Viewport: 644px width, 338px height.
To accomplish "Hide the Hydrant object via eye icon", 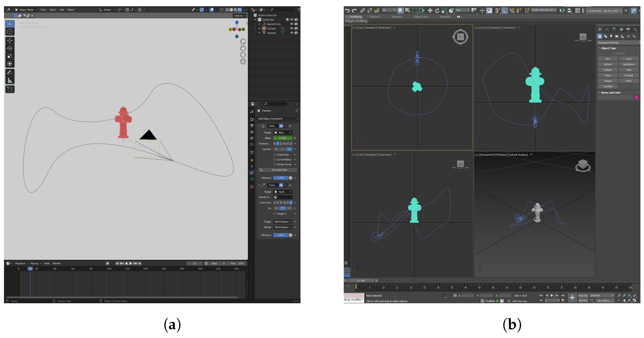I will 291,33.
